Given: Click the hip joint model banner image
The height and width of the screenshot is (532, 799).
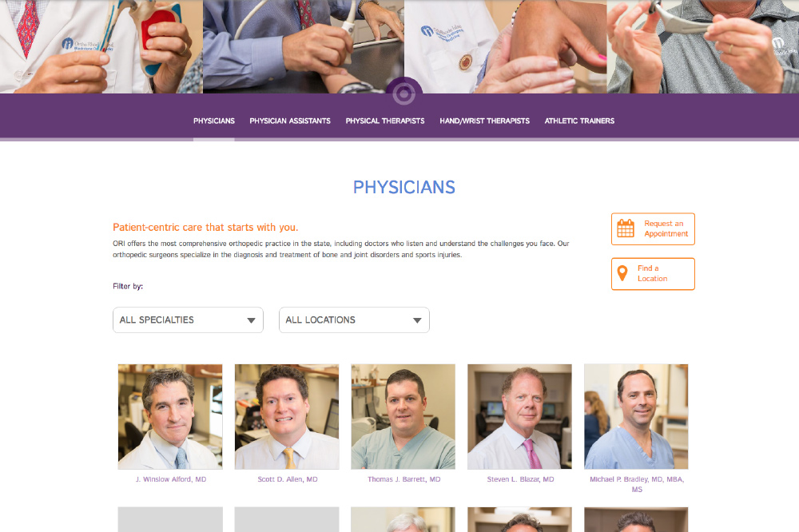Looking at the screenshot, I should point(101,46).
